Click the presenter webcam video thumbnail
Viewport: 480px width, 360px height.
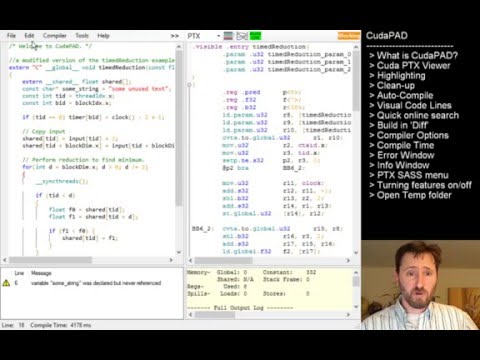click(x=420, y=285)
